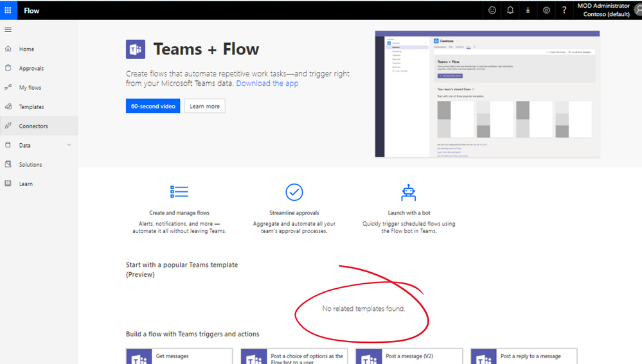
Task: Open the help question mark icon
Action: [x=564, y=10]
